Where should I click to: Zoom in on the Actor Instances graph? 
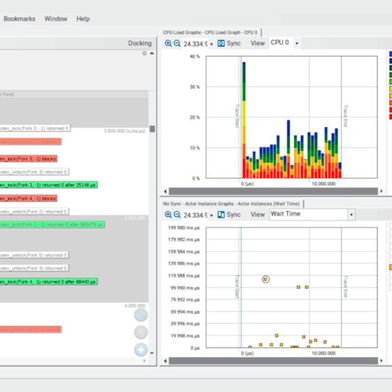click(168, 215)
